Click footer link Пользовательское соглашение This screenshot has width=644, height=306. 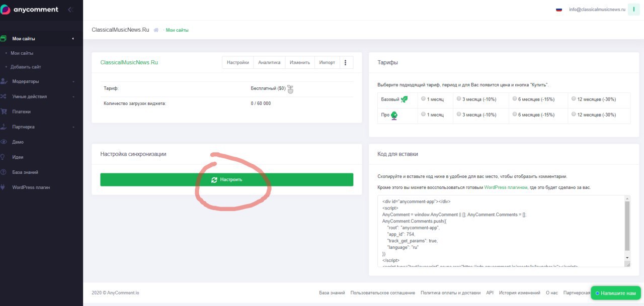click(x=383, y=292)
